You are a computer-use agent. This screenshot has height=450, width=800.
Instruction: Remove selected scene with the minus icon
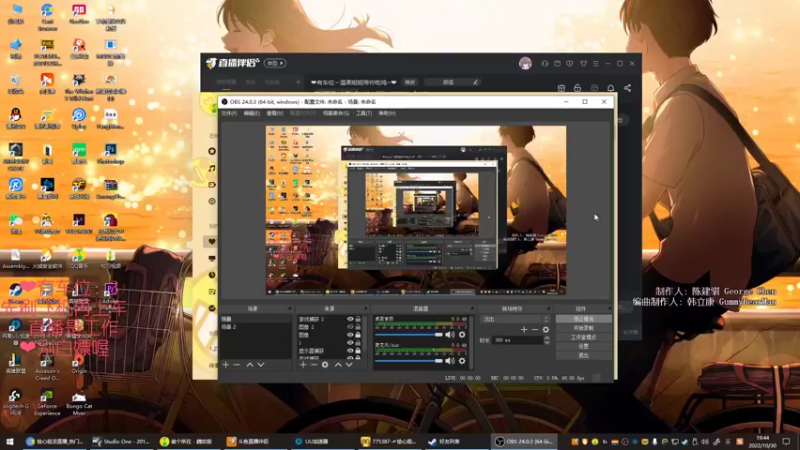coord(237,365)
